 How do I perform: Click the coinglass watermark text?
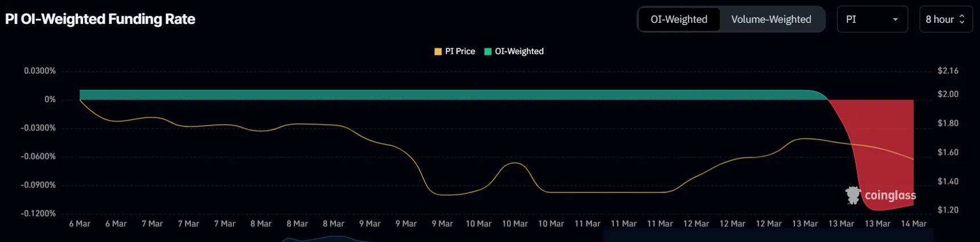pyautogui.click(x=890, y=195)
